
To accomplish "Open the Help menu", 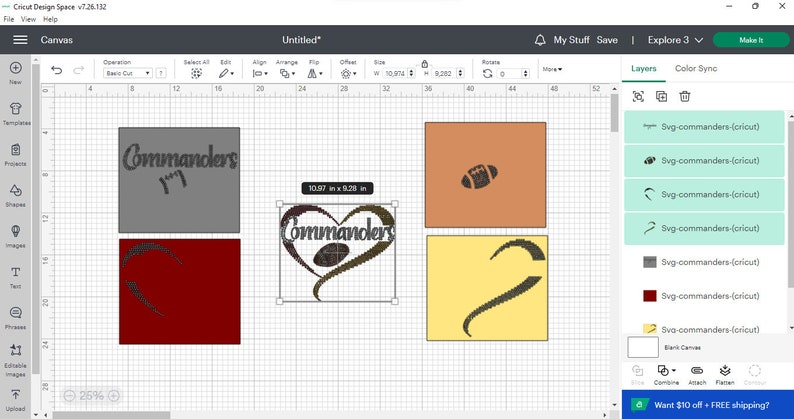I will click(50, 19).
